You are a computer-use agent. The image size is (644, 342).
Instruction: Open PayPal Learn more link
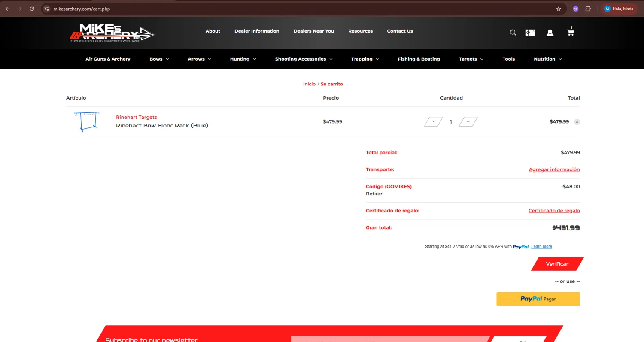(541, 247)
